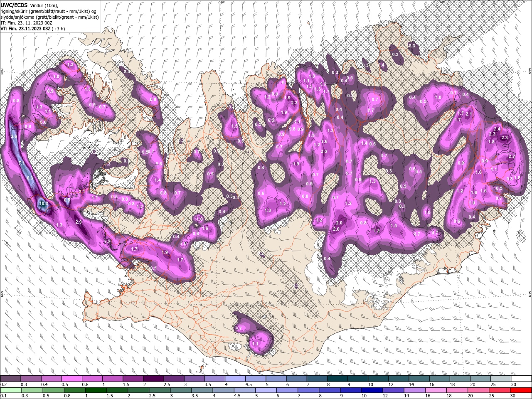Pick the upper snow legend swatch labeled 25
This screenshot has height=399, width=532.
pos(500,379)
